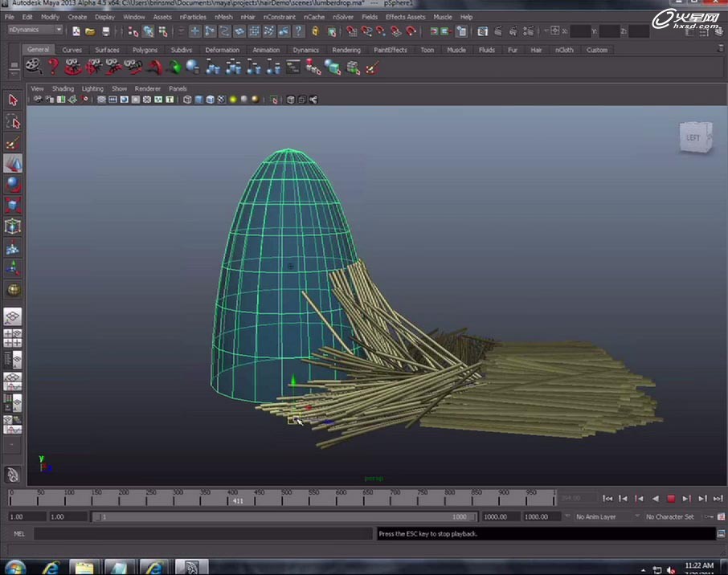Select the arrow Select tool in toolbox
This screenshot has width=728, height=575.
pos(13,100)
